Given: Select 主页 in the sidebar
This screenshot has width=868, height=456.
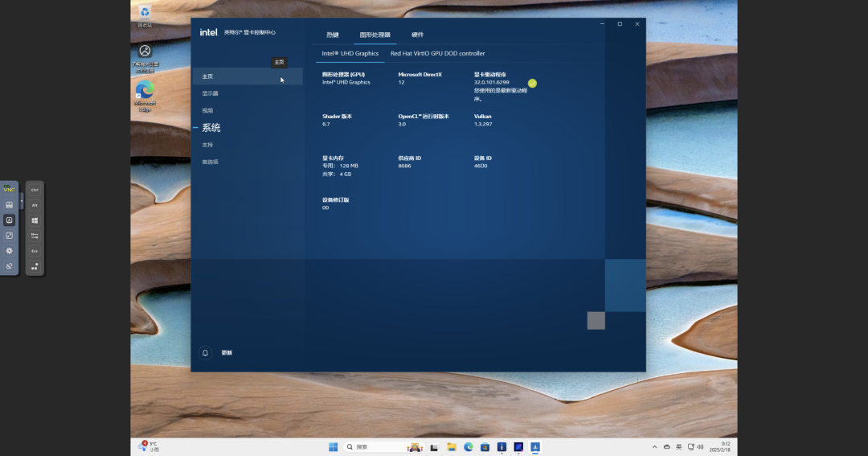Looking at the screenshot, I should coord(248,76).
